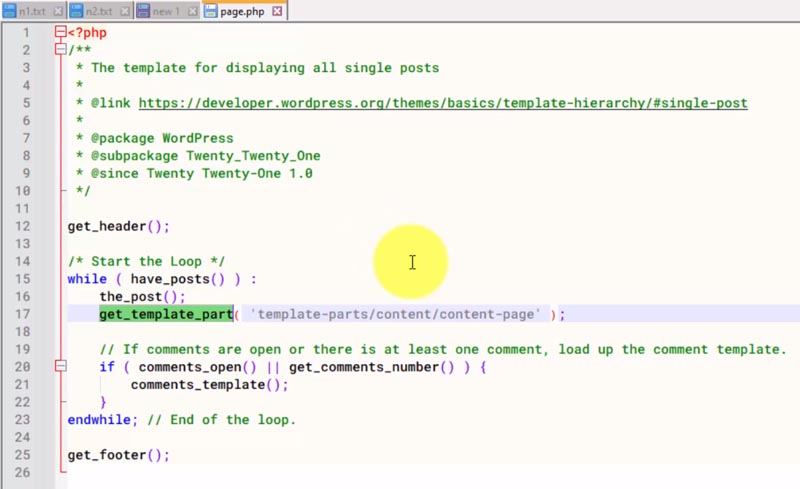Collapse the comment block fold on line 2

pyautogui.click(x=61, y=50)
